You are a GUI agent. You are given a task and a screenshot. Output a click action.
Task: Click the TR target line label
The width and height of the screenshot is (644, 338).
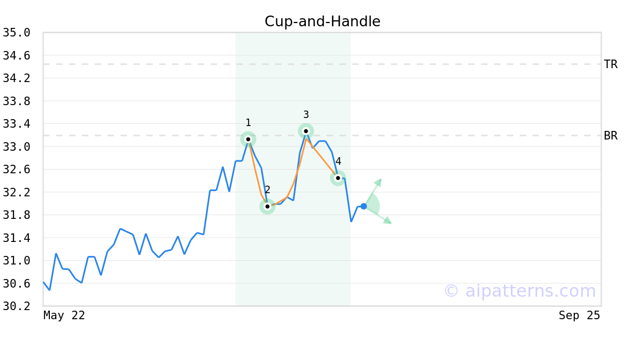coord(611,64)
